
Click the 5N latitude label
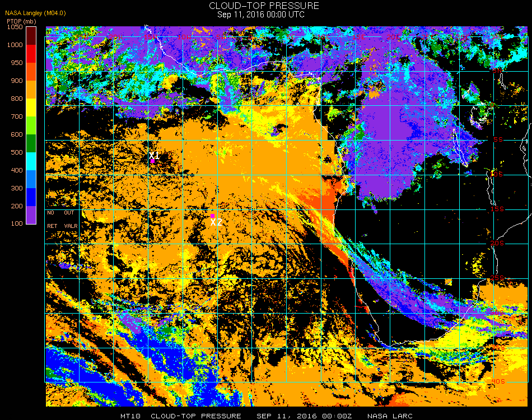(497, 71)
